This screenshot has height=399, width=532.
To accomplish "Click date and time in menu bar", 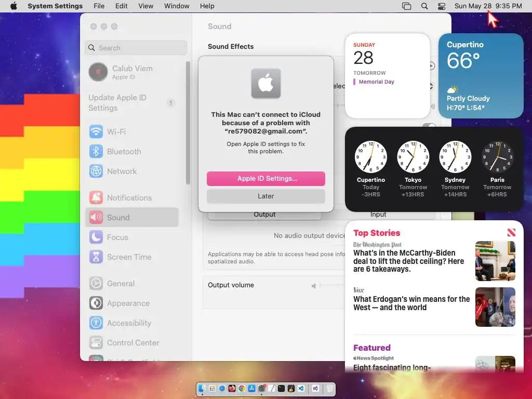I will click(488, 6).
